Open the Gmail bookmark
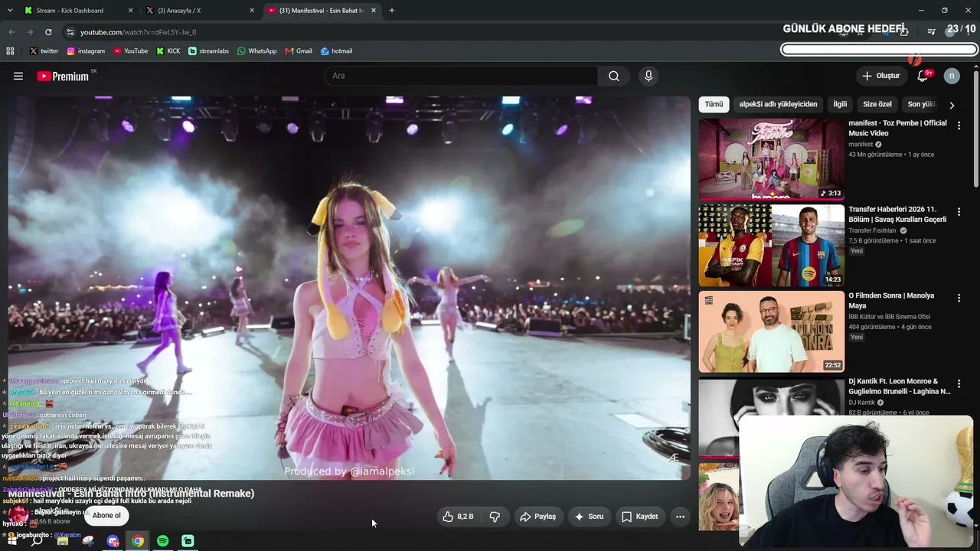980x551 pixels. point(299,51)
